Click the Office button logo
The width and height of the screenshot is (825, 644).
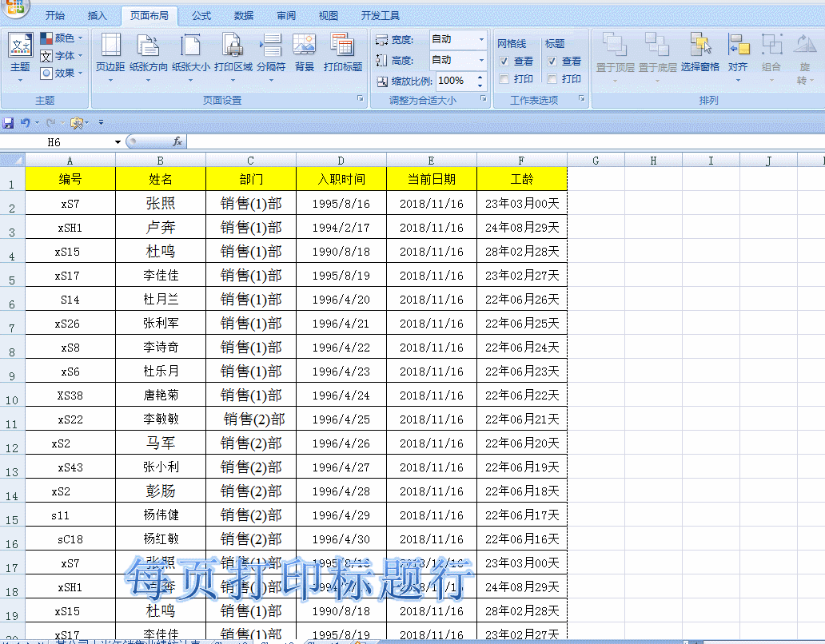14,7
